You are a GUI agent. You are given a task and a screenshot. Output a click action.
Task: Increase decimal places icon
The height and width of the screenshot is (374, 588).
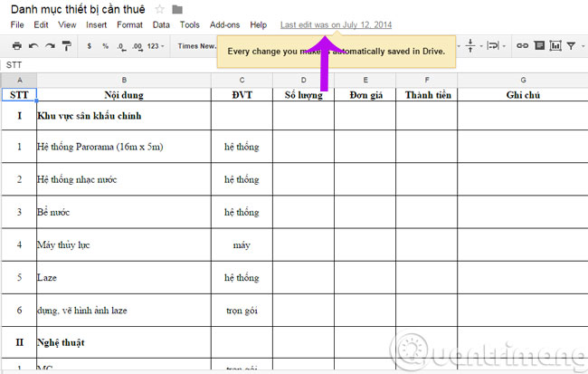pyautogui.click(x=138, y=46)
